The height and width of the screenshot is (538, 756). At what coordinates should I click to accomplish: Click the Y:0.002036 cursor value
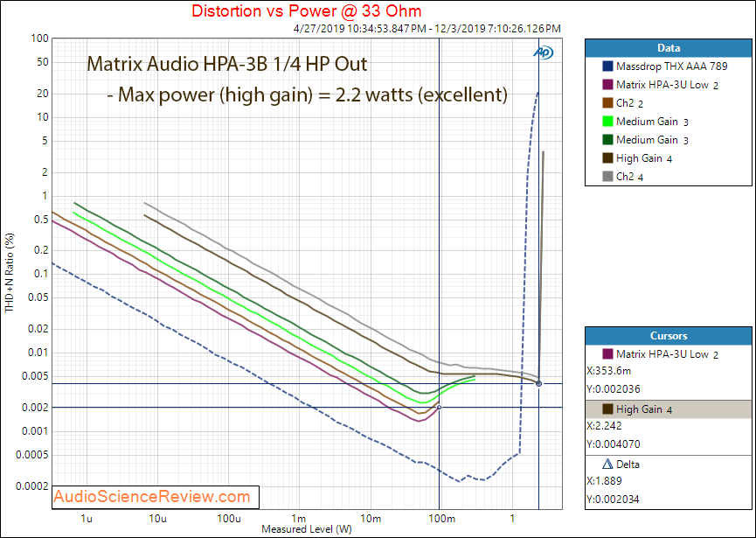coord(614,389)
